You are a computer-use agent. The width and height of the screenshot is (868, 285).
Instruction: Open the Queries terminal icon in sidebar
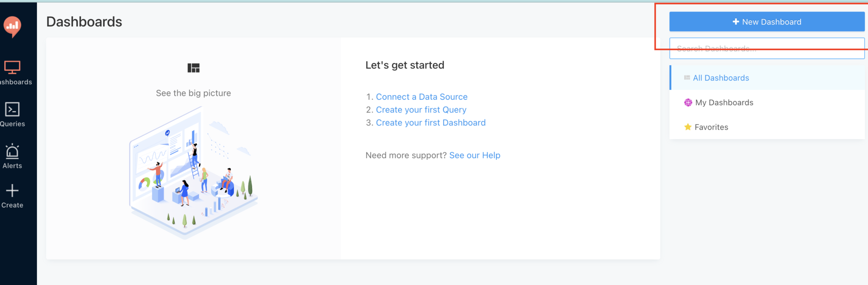(x=12, y=109)
